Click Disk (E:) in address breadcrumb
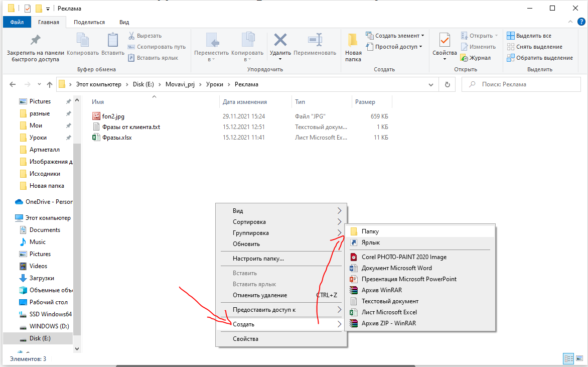Viewport: 588px width, 367px height. 143,84
